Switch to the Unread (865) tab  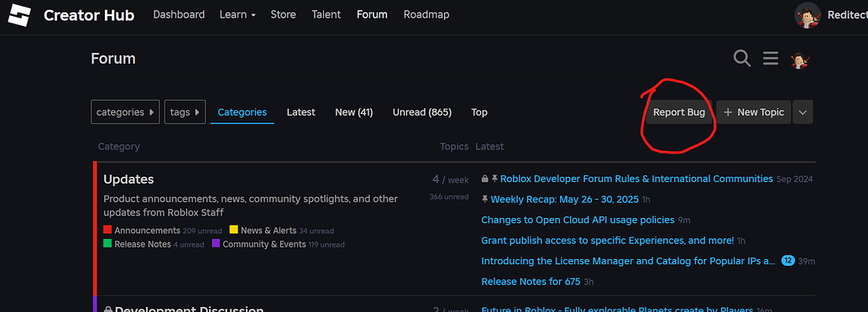tap(421, 112)
